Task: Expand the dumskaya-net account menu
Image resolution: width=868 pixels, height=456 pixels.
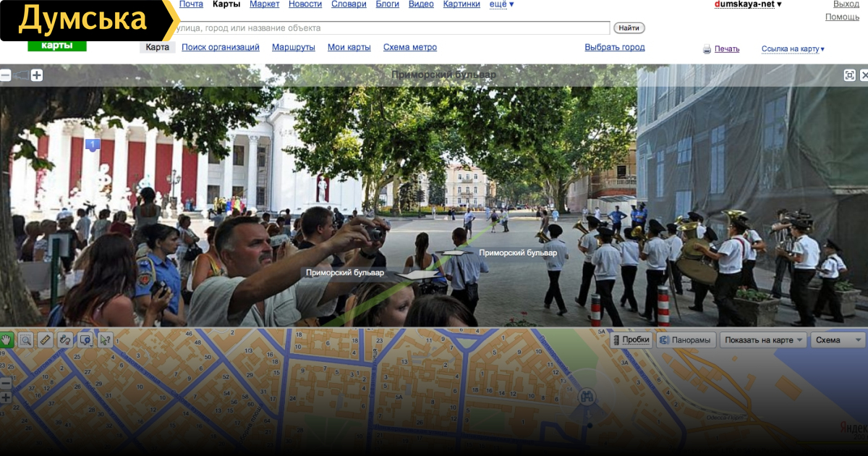Action: coord(747,4)
